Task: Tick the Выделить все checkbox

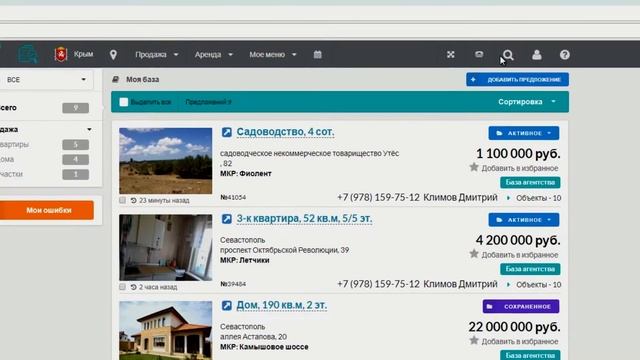Action: click(x=124, y=102)
